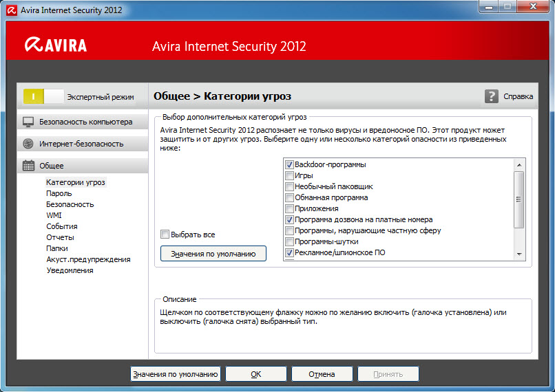Image resolution: width=555 pixels, height=392 pixels.
Task: Open the Безопасность item under Общее
Action: coord(70,204)
